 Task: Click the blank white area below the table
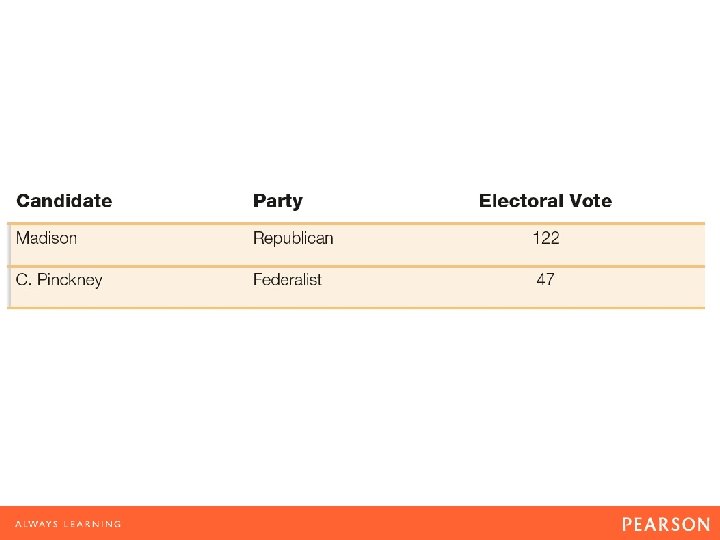tap(360, 400)
